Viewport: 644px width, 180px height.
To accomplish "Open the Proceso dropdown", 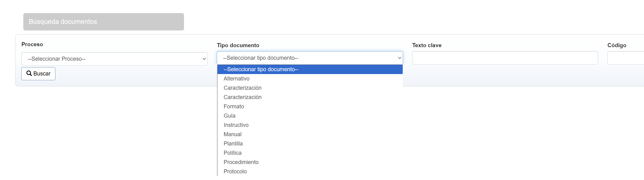I will 114,59.
